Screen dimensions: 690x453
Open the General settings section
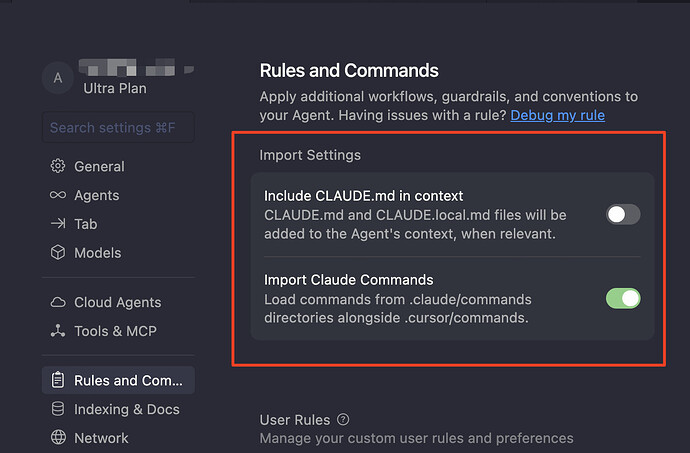99,166
